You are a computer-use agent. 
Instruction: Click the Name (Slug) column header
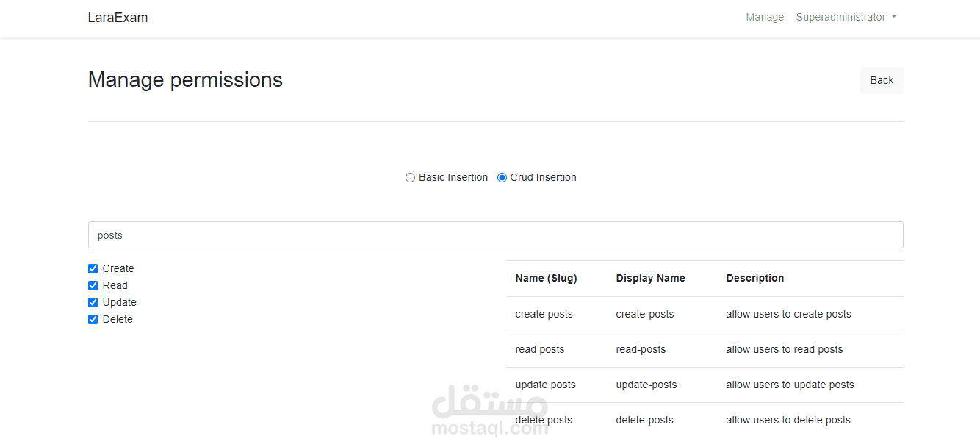coord(546,278)
